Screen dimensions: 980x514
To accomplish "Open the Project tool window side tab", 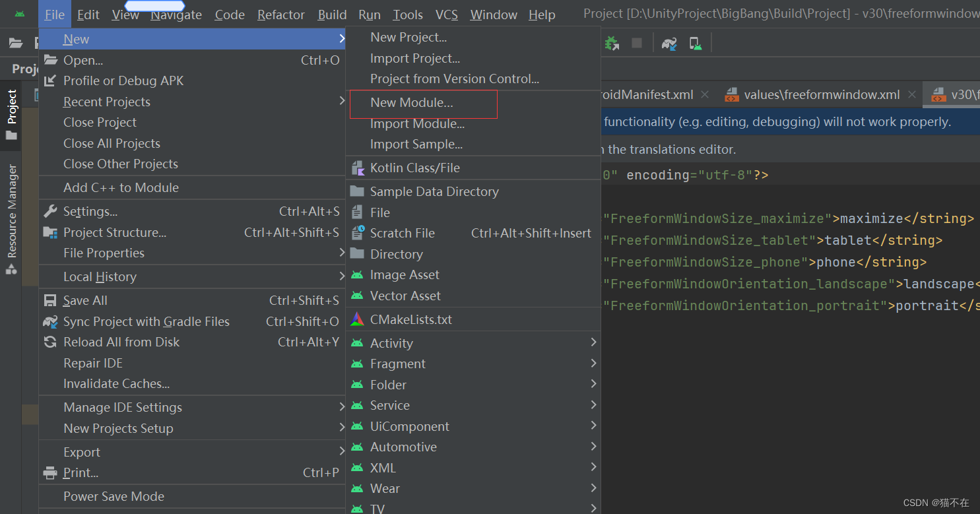I will (11, 115).
